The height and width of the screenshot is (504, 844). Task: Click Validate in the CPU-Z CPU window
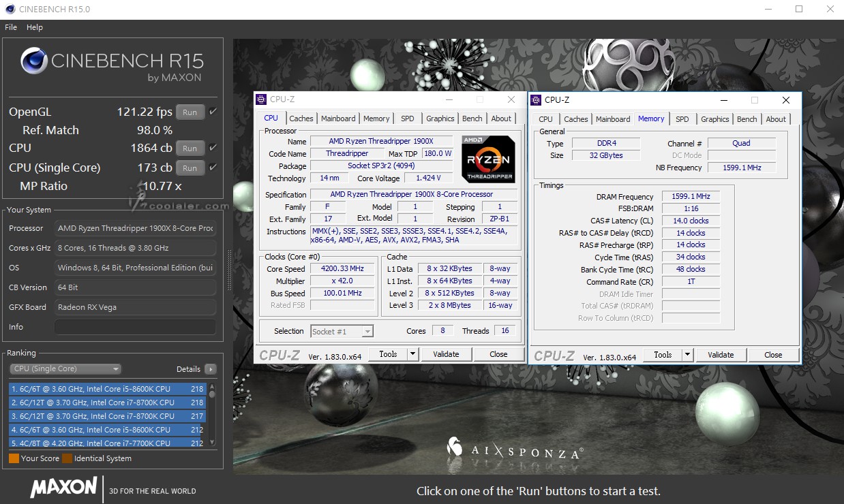[x=446, y=354]
